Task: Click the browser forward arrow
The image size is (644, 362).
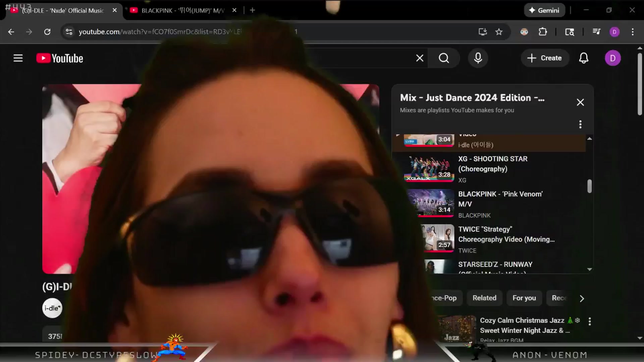Action: 29,32
